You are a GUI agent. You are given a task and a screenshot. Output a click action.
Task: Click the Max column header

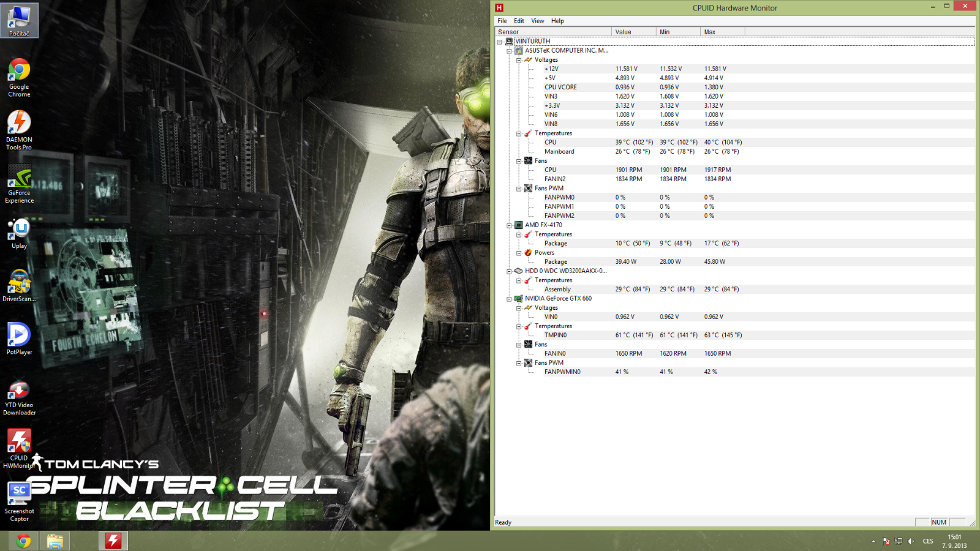coord(722,32)
